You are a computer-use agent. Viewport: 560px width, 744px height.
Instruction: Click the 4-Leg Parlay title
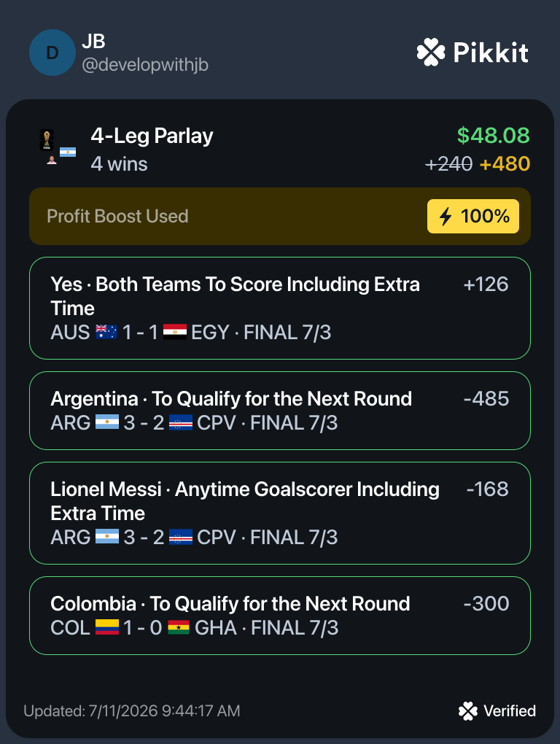tap(152, 136)
